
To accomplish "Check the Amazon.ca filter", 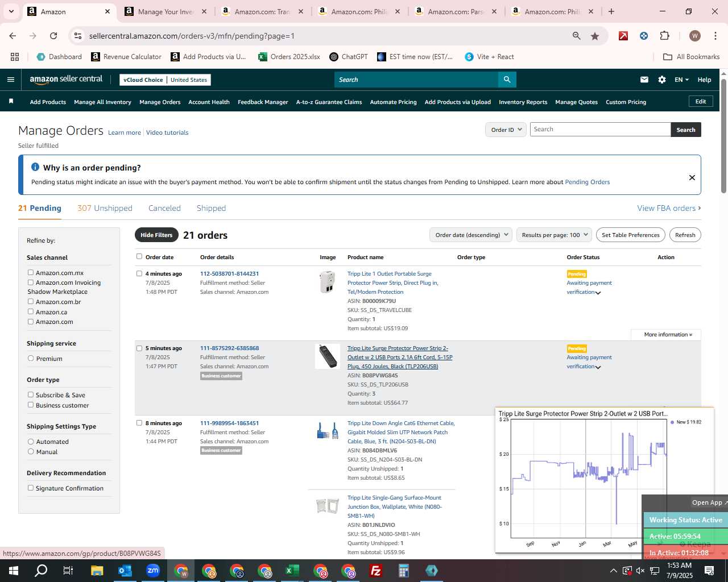I will (31, 312).
